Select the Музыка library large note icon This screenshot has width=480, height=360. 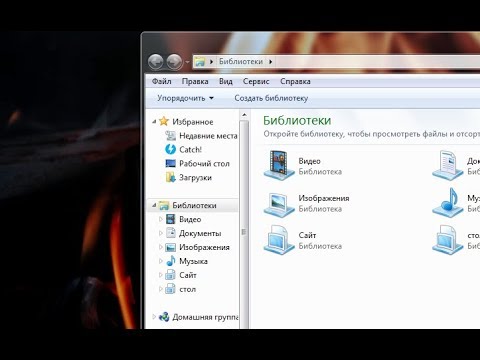(x=448, y=202)
